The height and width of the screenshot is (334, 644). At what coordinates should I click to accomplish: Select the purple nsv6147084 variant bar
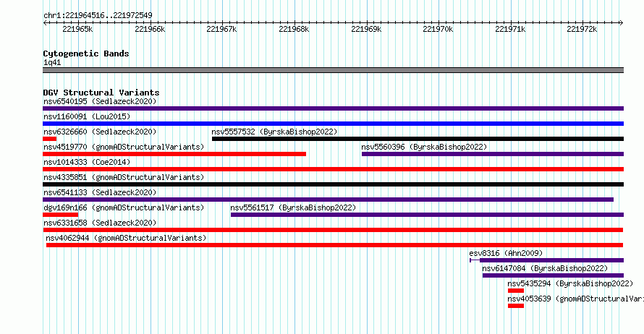click(553, 275)
